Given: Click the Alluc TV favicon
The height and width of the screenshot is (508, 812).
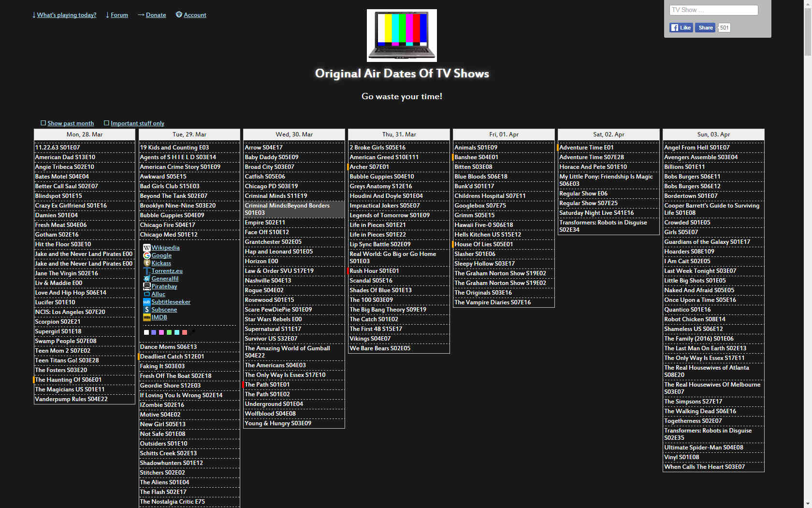Looking at the screenshot, I should tap(147, 294).
